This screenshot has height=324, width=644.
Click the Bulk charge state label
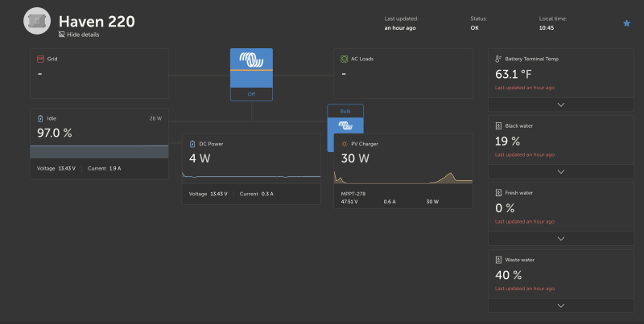(345, 111)
